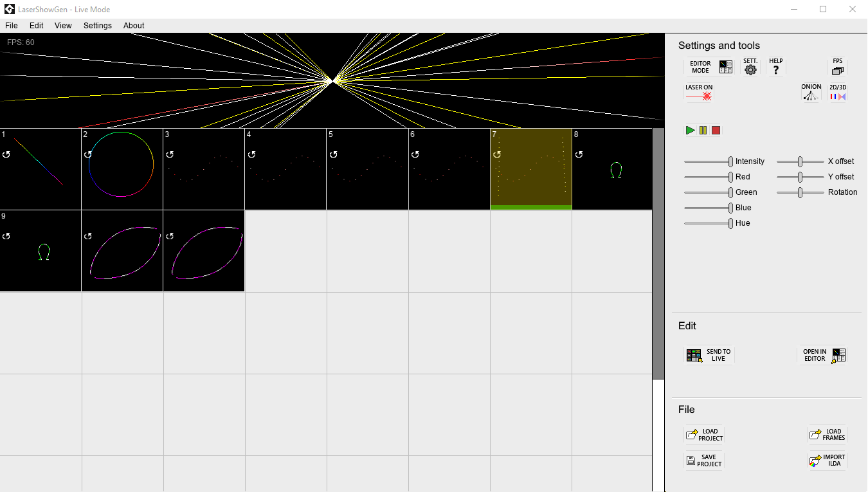This screenshot has width=868, height=492.
Task: Click Send to Live button
Action: [x=709, y=355]
